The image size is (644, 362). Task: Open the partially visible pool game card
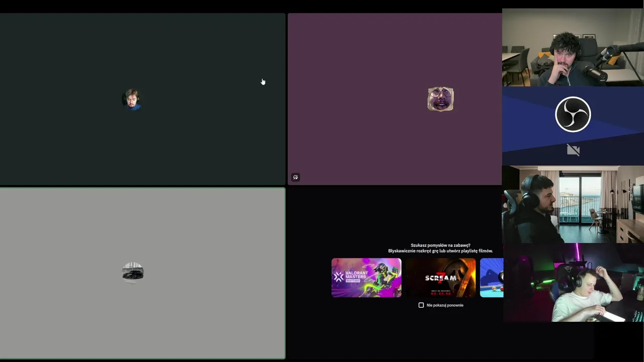click(x=492, y=278)
